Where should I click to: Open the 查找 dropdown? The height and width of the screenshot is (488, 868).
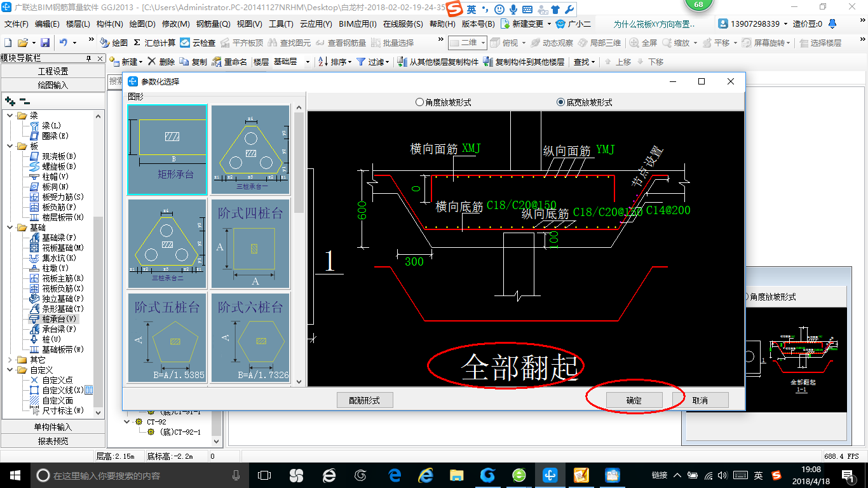tap(585, 62)
